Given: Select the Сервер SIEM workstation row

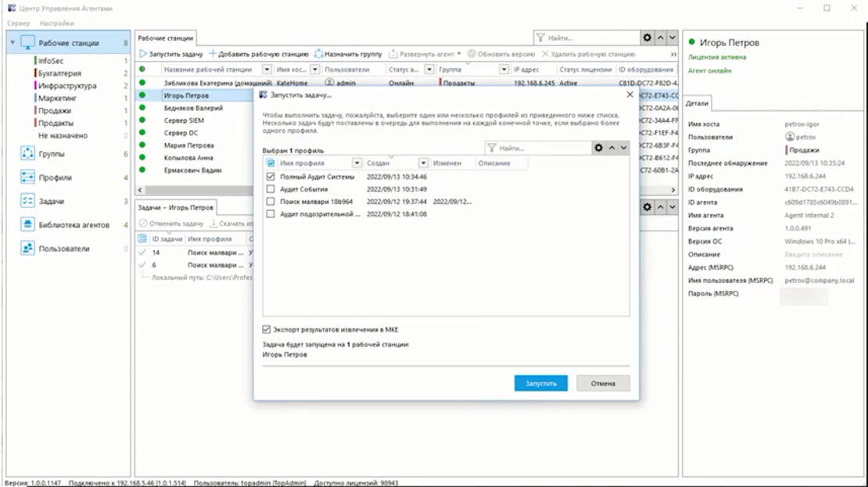Looking at the screenshot, I should [194, 120].
